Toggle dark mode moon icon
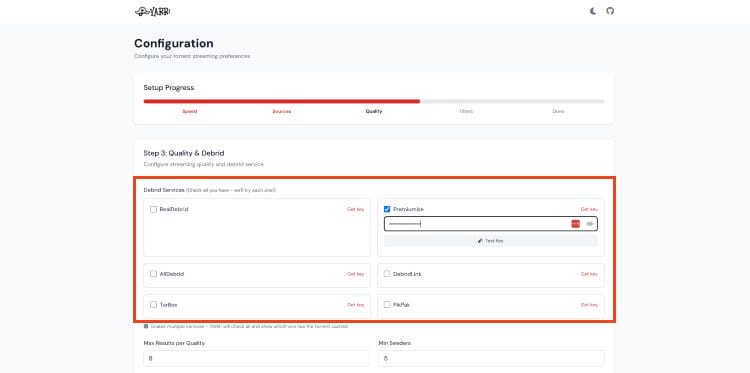Image resolution: width=750 pixels, height=373 pixels. [593, 11]
